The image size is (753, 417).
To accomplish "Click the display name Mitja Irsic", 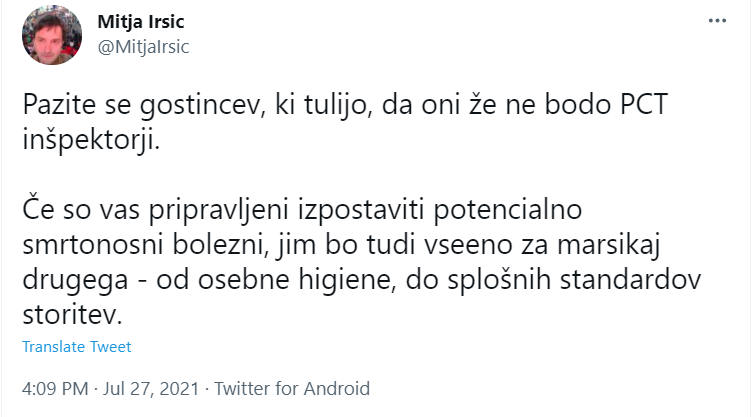I will click(141, 22).
